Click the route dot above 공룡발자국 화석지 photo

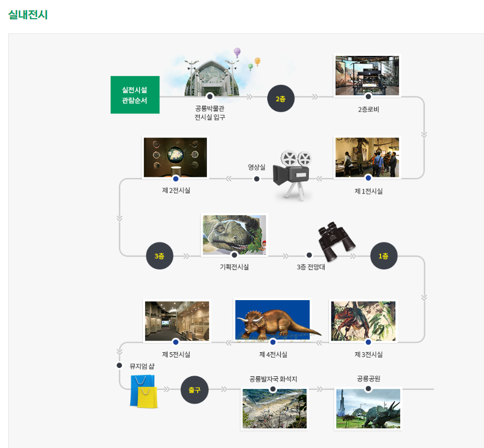[273, 389]
